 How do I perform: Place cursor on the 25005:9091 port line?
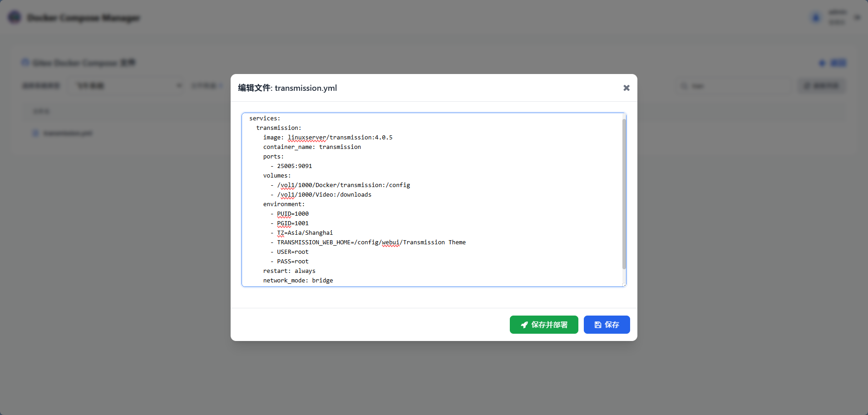[x=294, y=166]
